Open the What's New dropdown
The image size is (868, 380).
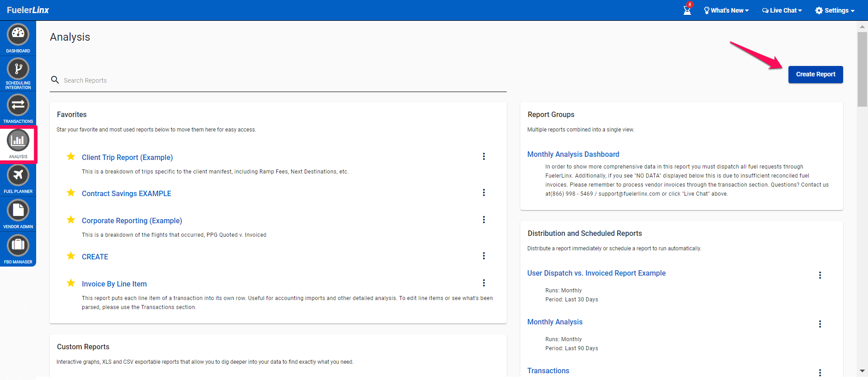pos(726,10)
